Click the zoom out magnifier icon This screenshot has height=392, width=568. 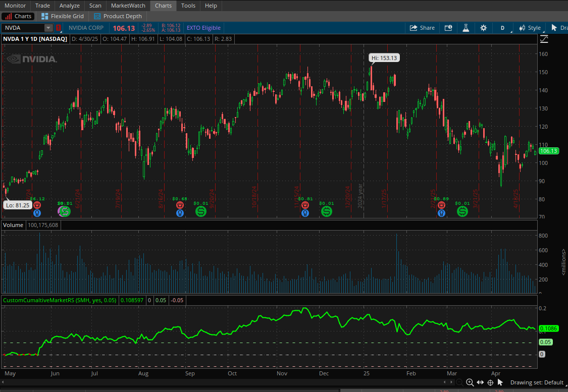(x=459, y=382)
